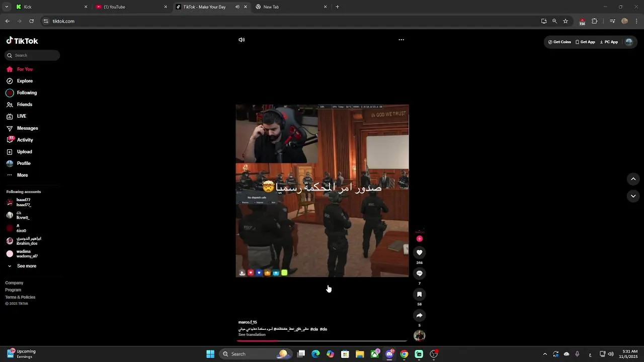Open the Windows Start menu
644x362 pixels.
(x=210, y=354)
